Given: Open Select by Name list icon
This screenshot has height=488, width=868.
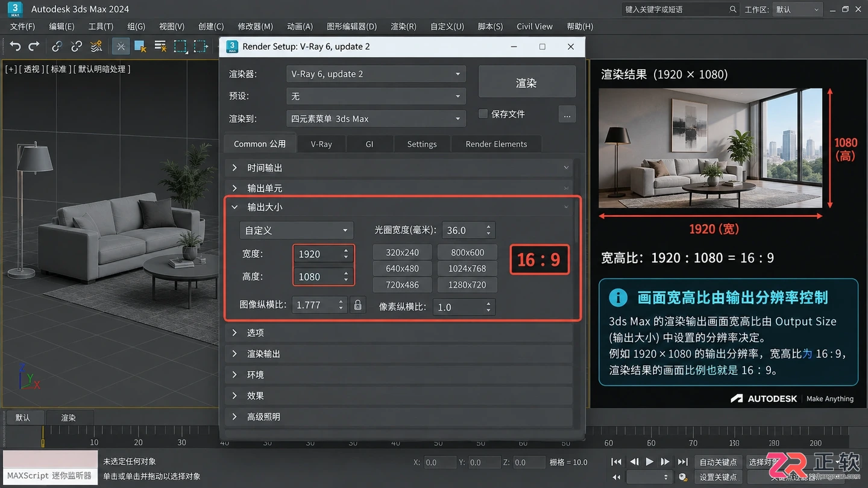Looking at the screenshot, I should [160, 46].
